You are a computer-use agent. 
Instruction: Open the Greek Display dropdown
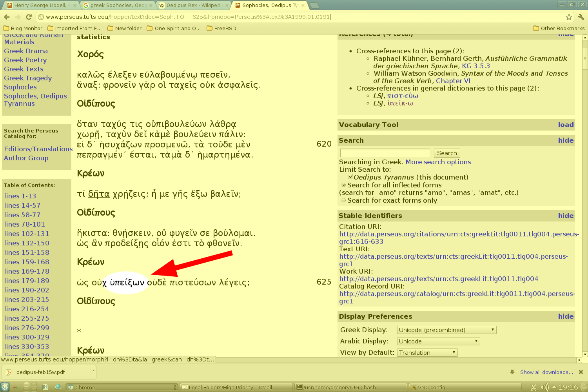click(447, 330)
